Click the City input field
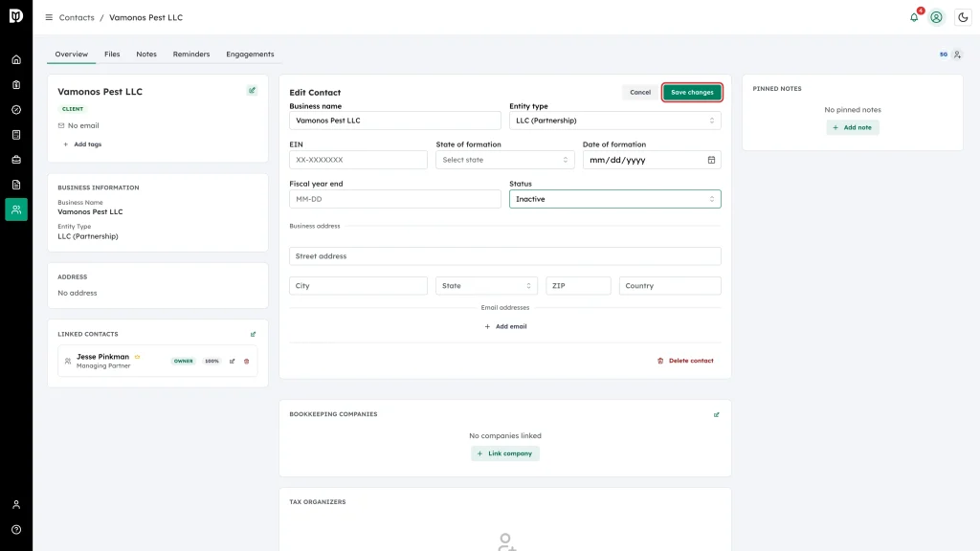Screen dimensions: 980x551 coord(358,285)
